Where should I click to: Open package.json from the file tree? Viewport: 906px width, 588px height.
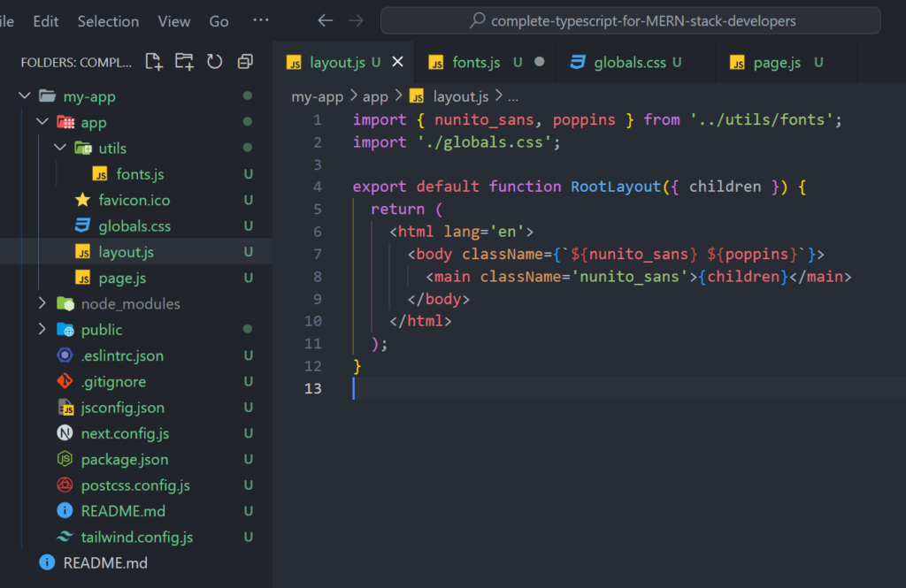pyautogui.click(x=124, y=460)
